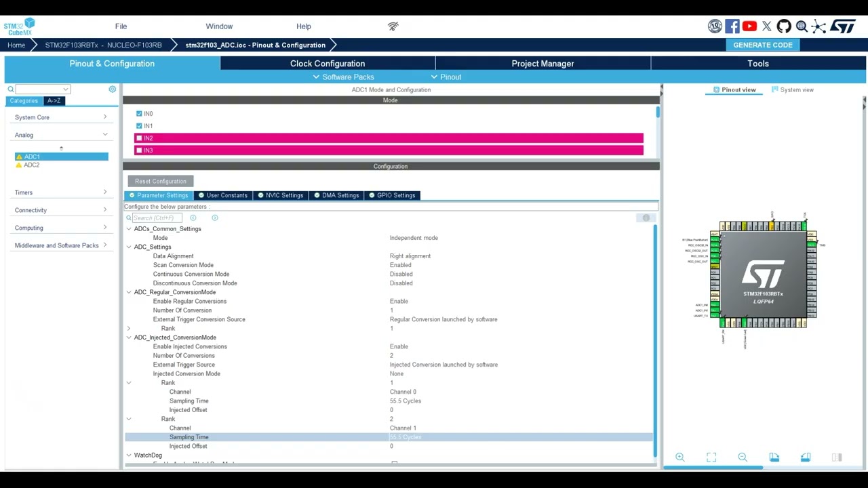Check the IN3 channel checkbox
The width and height of the screenshot is (868, 488).
tap(139, 150)
